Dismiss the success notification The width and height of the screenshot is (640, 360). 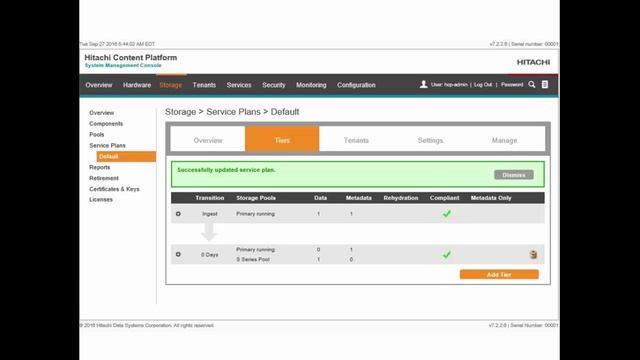click(x=513, y=175)
